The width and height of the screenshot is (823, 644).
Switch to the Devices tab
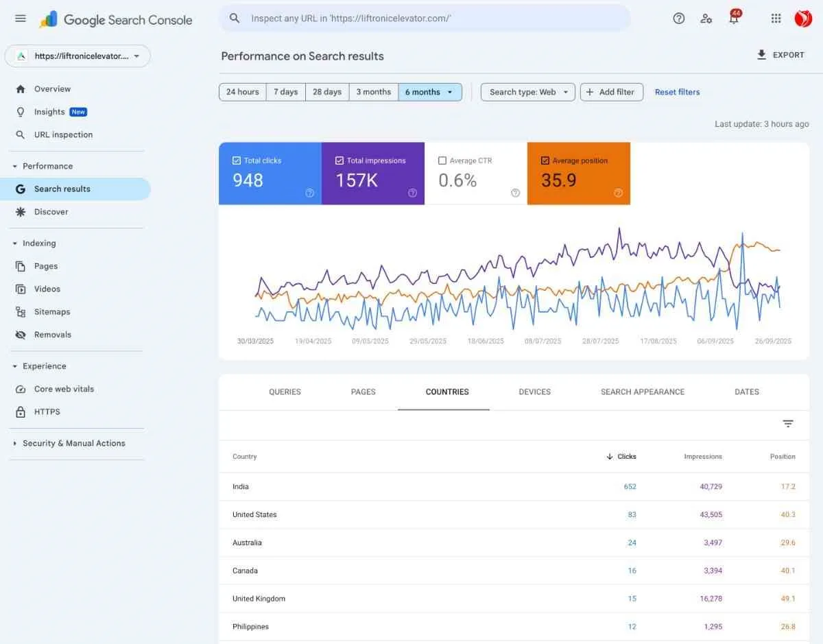(534, 392)
